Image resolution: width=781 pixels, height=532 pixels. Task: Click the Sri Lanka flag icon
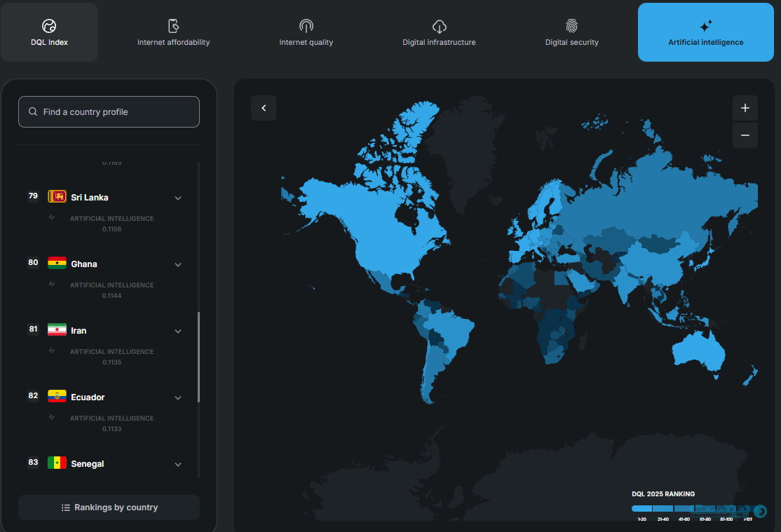pos(57,197)
